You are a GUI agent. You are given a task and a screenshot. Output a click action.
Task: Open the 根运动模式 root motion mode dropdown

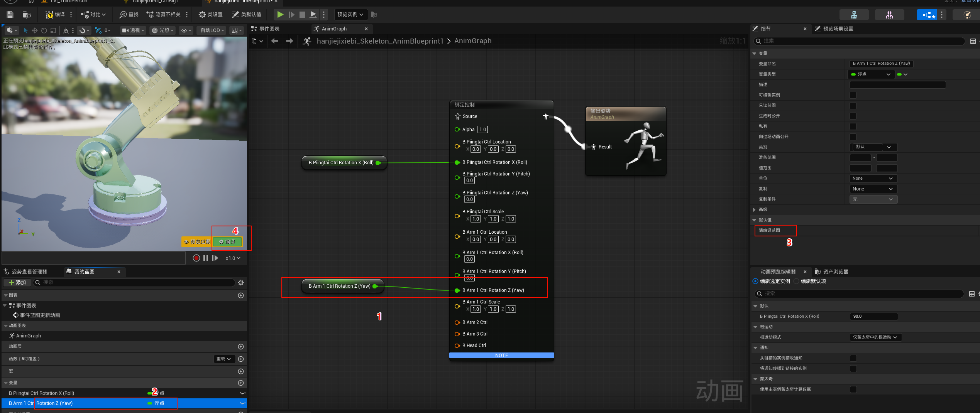coord(876,337)
